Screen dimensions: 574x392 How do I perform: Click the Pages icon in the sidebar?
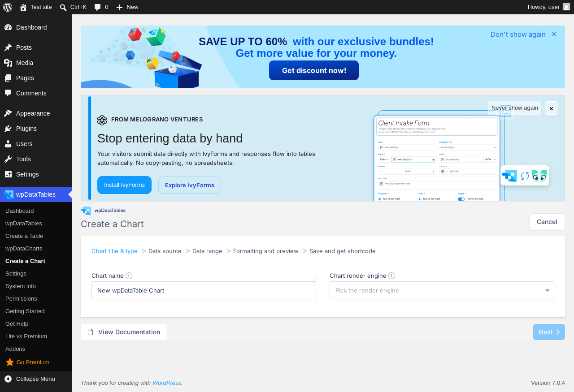click(8, 78)
